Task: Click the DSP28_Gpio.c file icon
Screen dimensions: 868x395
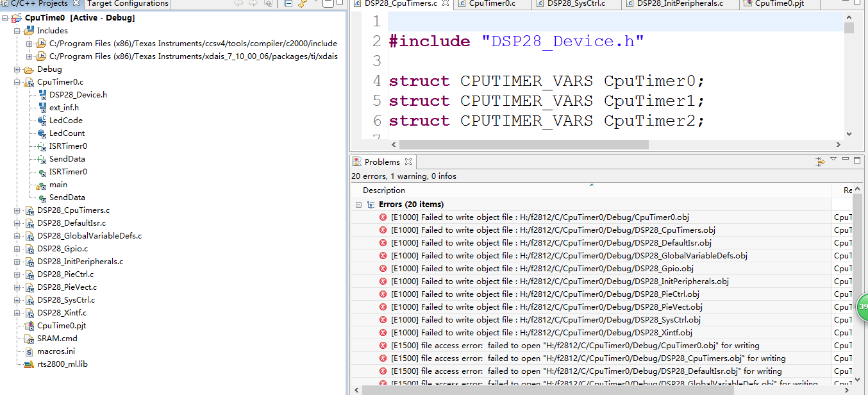Action: pyautogui.click(x=29, y=249)
